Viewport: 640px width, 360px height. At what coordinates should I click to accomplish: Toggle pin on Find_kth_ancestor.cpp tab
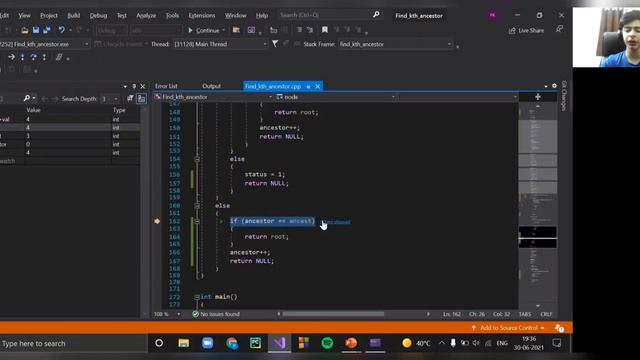point(308,87)
